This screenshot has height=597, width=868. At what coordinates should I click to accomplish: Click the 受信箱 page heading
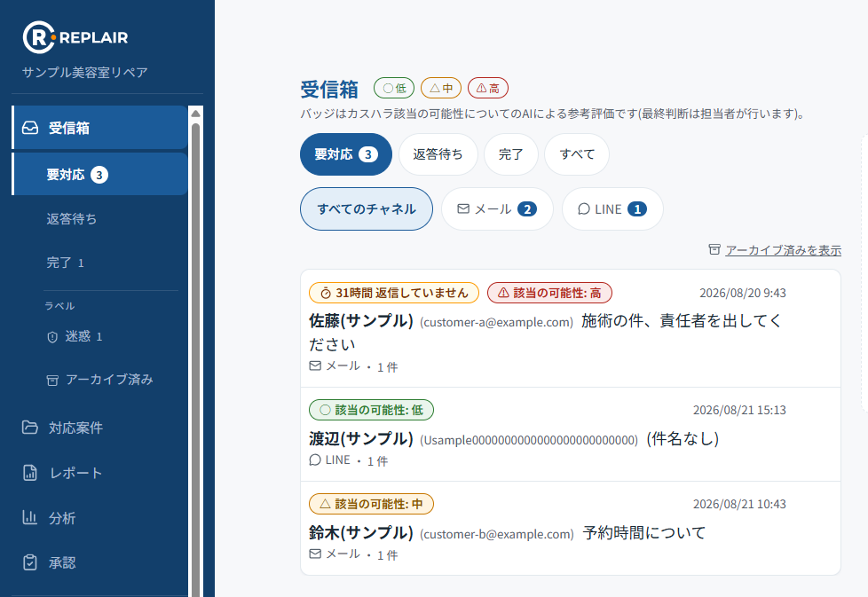click(329, 89)
